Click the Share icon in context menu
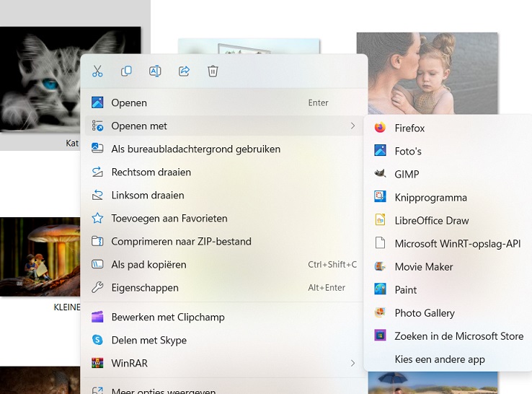 (x=184, y=71)
